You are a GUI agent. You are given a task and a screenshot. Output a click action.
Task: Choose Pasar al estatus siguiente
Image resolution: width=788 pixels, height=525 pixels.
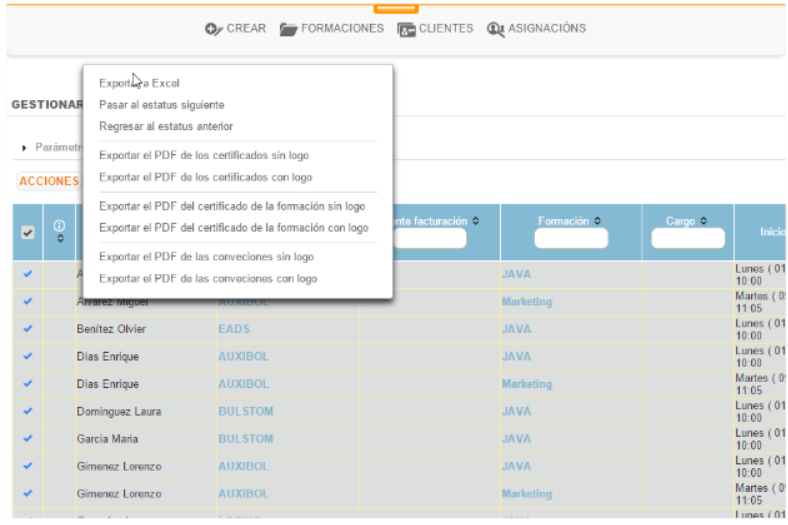click(161, 105)
